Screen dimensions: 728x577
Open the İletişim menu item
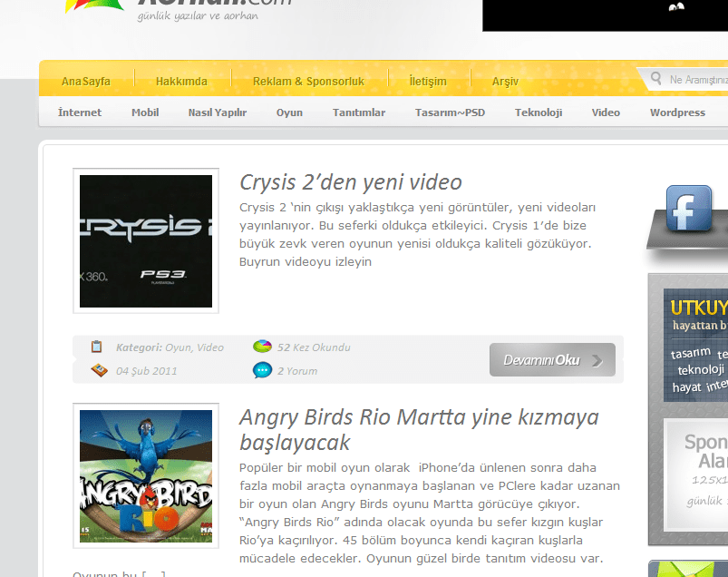click(428, 82)
